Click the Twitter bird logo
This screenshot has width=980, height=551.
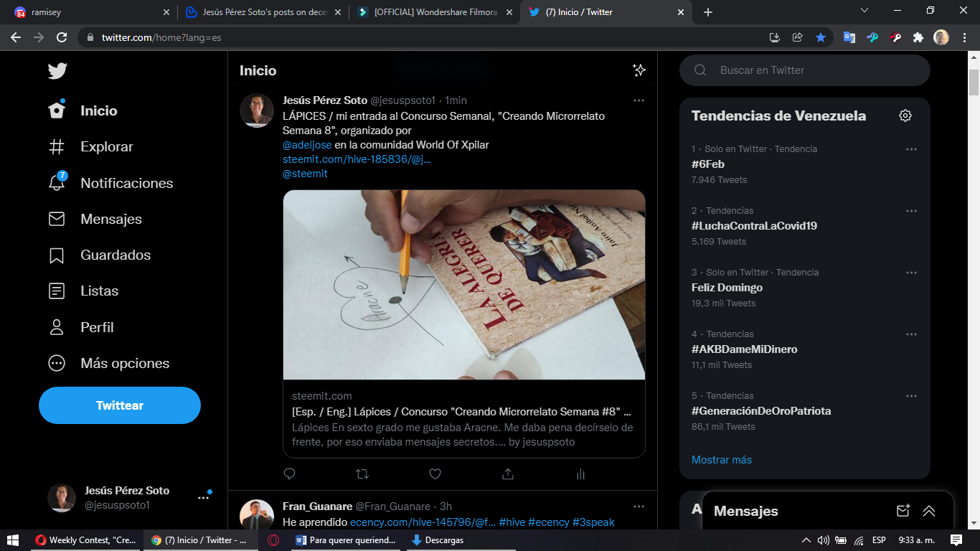pos(57,70)
